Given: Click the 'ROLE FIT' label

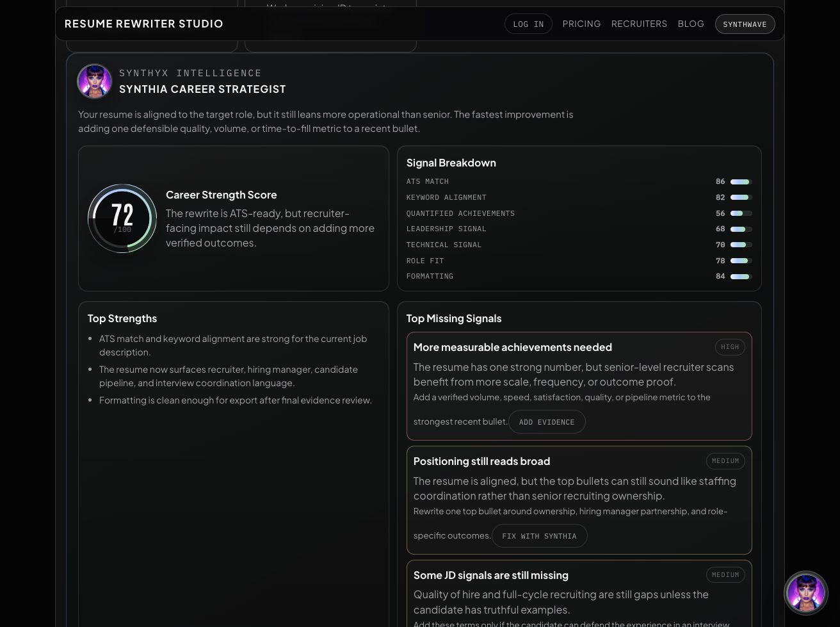Looking at the screenshot, I should click(x=425, y=261).
